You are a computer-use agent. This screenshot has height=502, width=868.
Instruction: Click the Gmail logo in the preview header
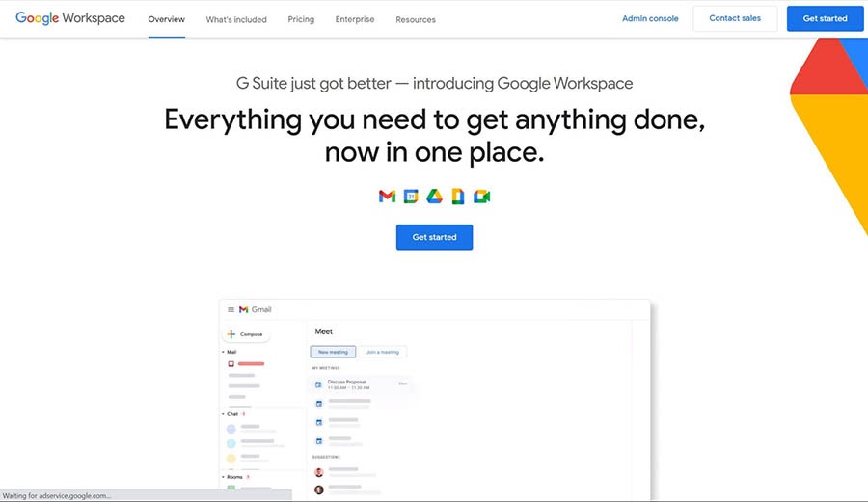[x=256, y=309]
